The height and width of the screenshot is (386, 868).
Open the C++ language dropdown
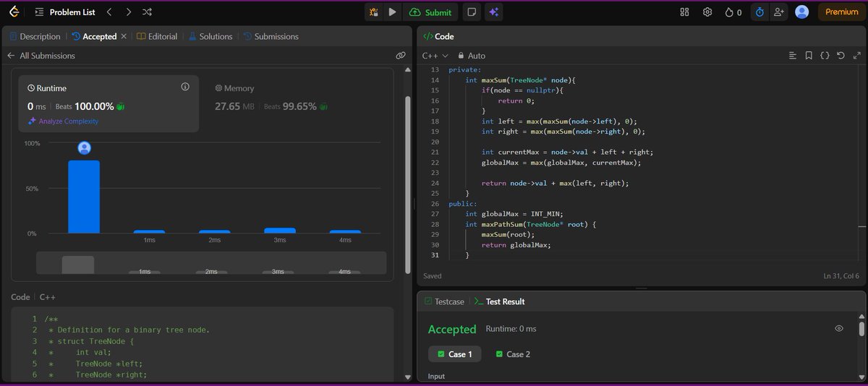(435, 56)
